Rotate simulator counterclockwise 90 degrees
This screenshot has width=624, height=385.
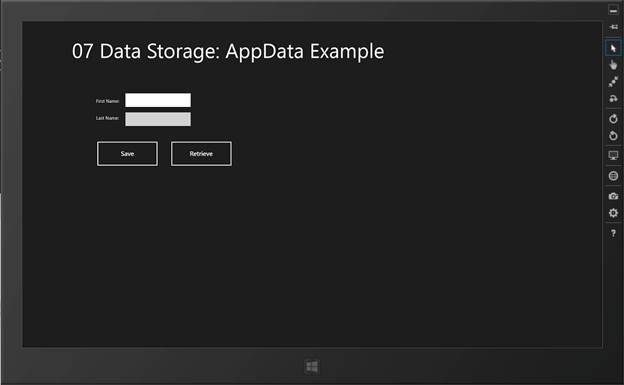[x=613, y=135]
